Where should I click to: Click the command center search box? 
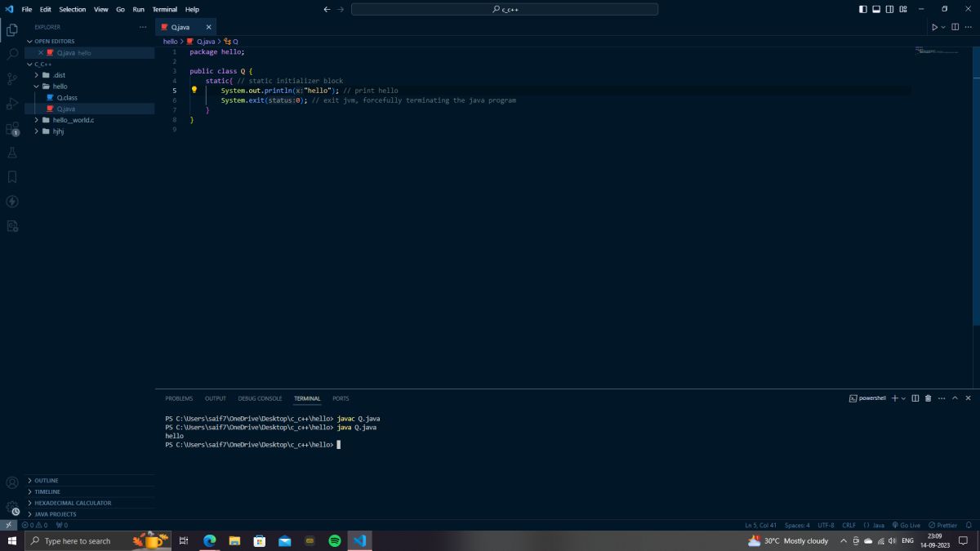click(x=505, y=9)
